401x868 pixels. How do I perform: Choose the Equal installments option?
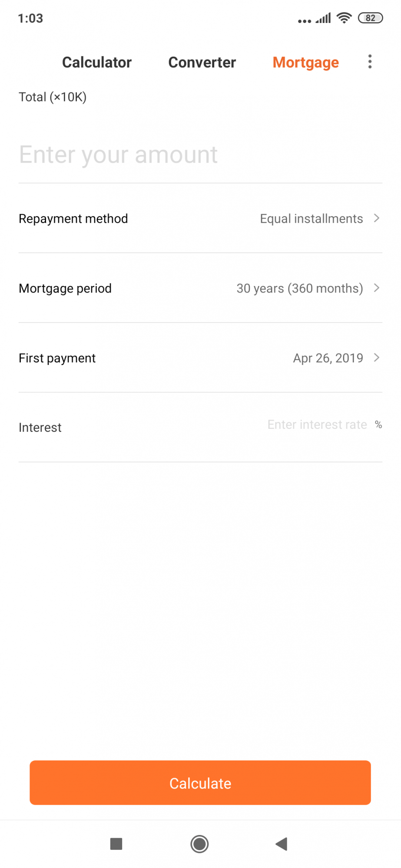click(x=311, y=219)
